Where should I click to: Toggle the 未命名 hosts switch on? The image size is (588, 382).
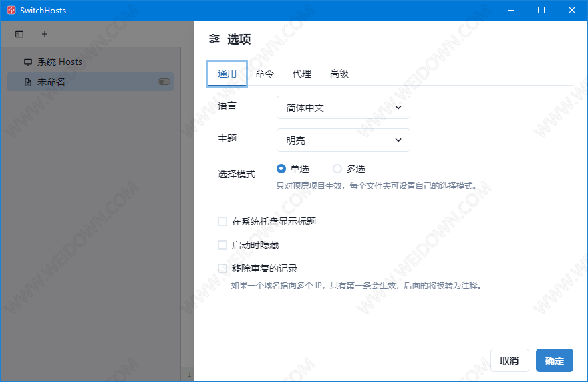[x=164, y=82]
